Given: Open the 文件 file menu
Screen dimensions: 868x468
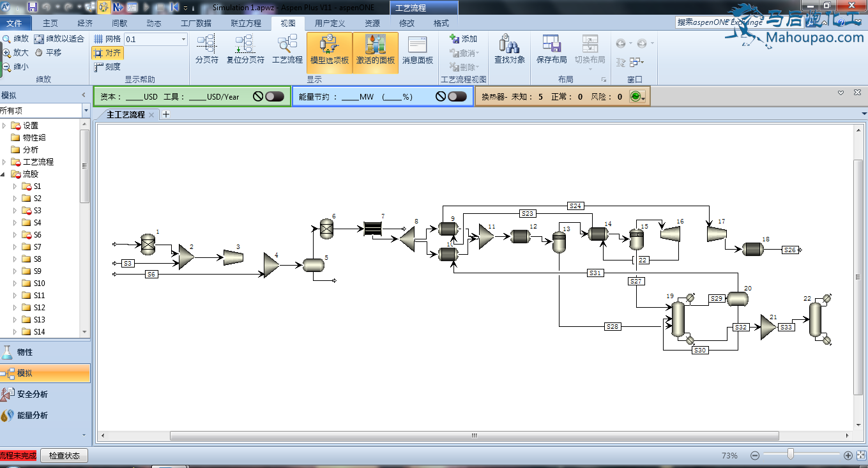Looking at the screenshot, I should point(14,24).
